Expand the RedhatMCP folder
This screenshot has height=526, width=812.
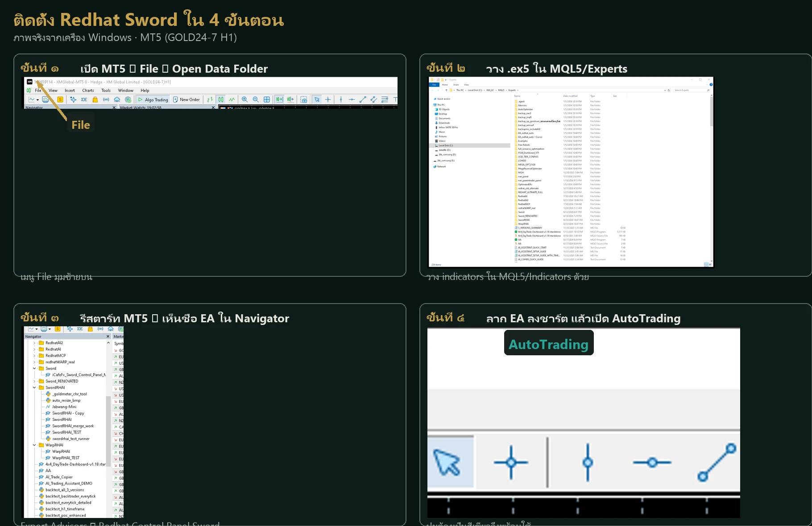(x=34, y=356)
